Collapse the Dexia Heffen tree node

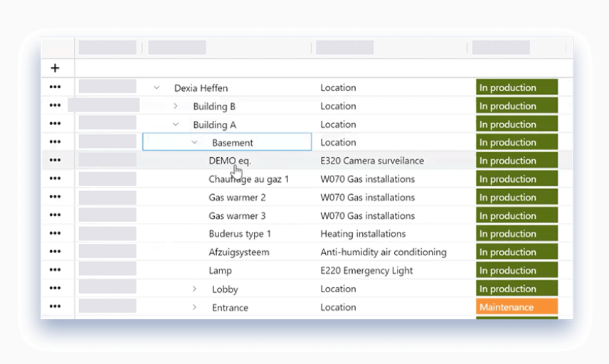[x=157, y=88]
